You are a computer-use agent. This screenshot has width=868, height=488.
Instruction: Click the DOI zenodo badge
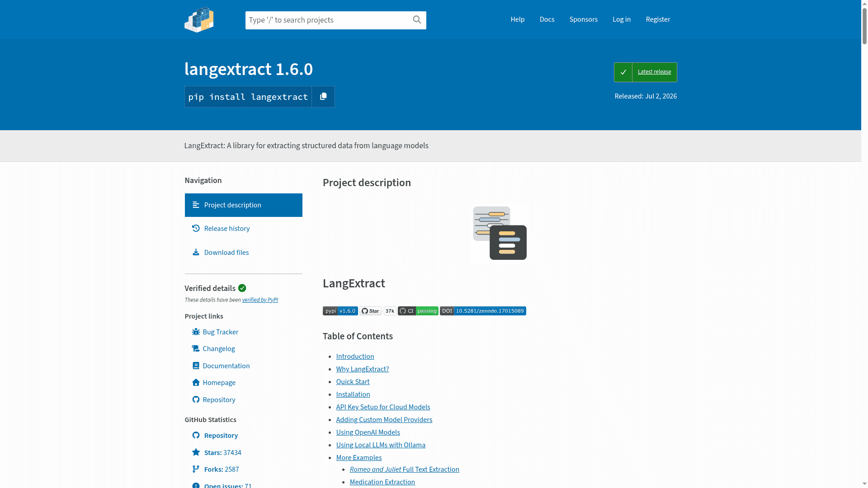tap(483, 311)
